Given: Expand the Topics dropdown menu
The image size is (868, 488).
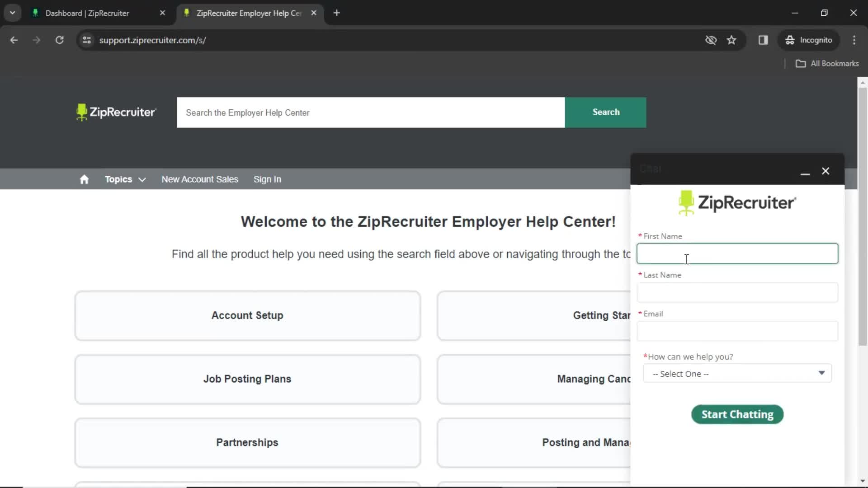Looking at the screenshot, I should click(x=123, y=179).
